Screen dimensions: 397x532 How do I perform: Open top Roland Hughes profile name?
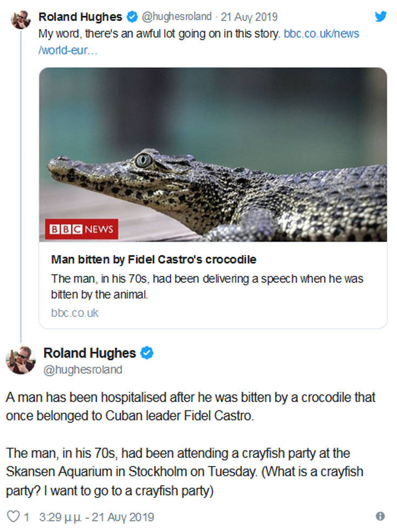click(80, 17)
